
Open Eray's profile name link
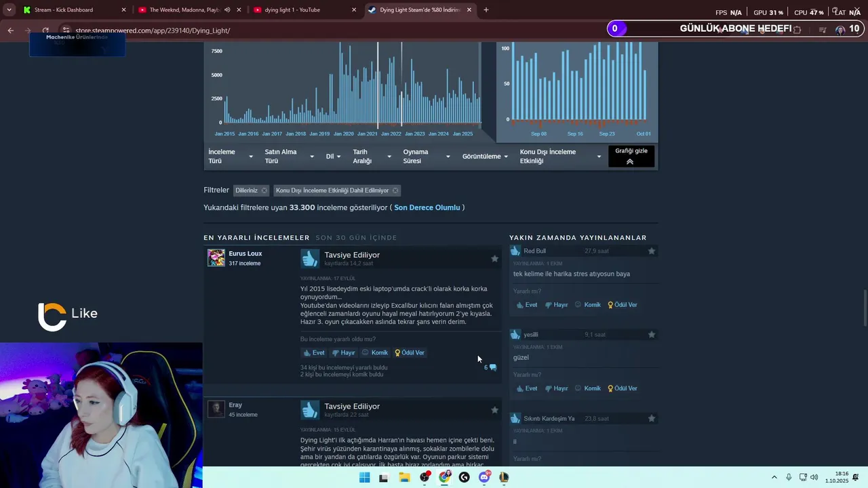pyautogui.click(x=235, y=405)
